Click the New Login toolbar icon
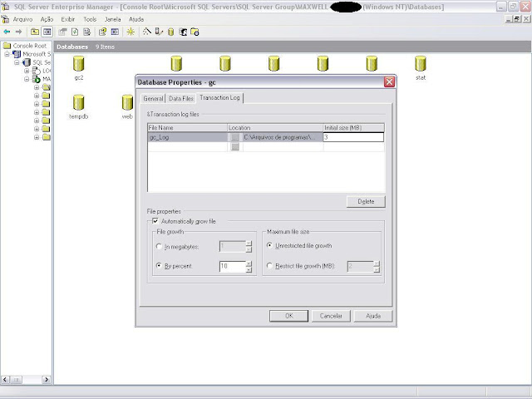 [183, 32]
